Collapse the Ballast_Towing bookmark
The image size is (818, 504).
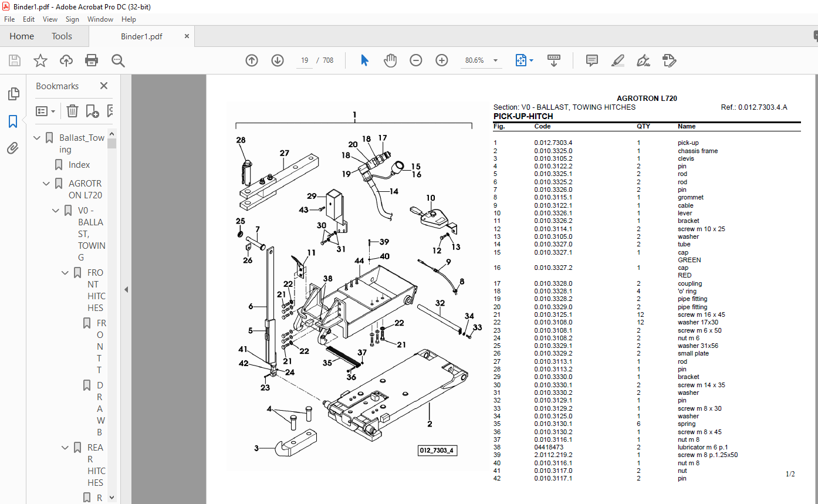[x=37, y=138]
